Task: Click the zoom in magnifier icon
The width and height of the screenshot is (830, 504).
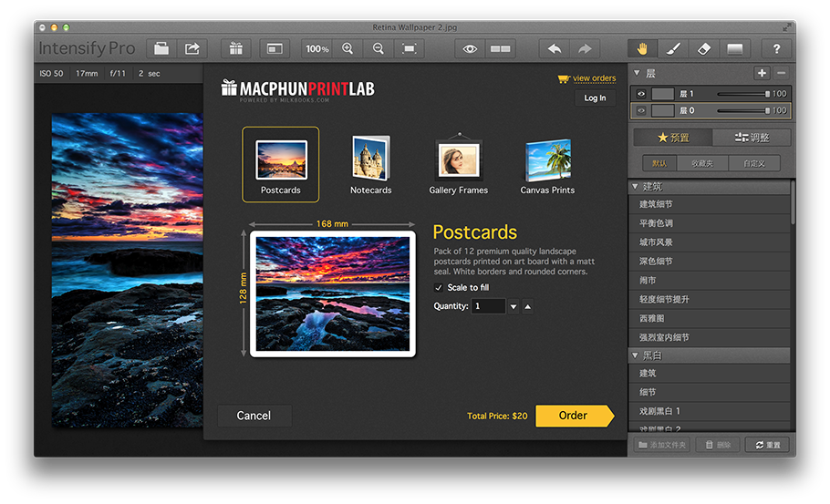Action: click(x=348, y=48)
